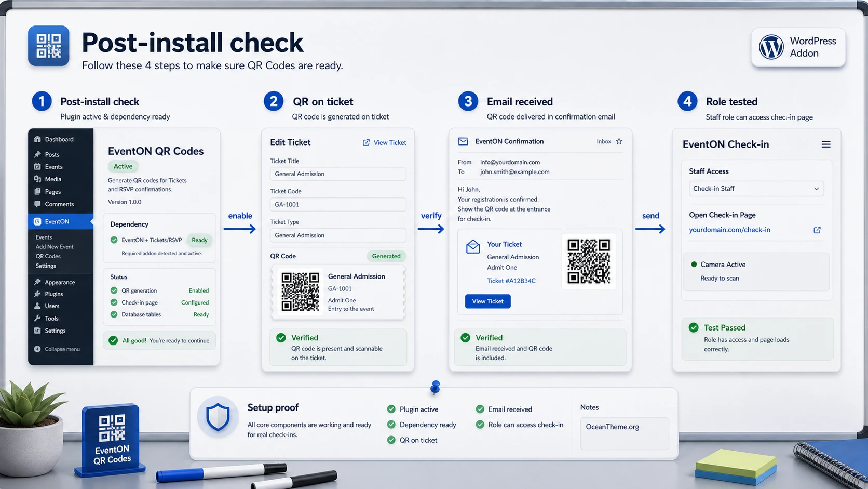
Task: Click the WordPress Addon logo badge
Action: click(x=798, y=47)
